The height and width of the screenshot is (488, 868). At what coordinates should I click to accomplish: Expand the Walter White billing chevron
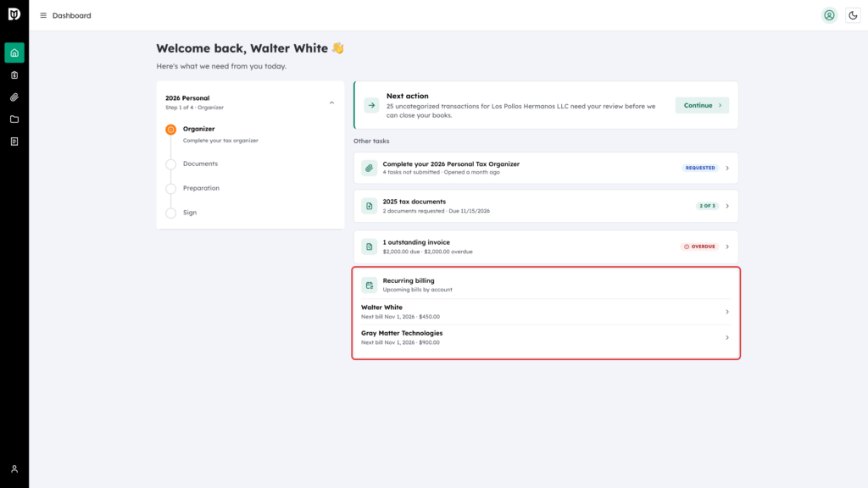pyautogui.click(x=727, y=312)
